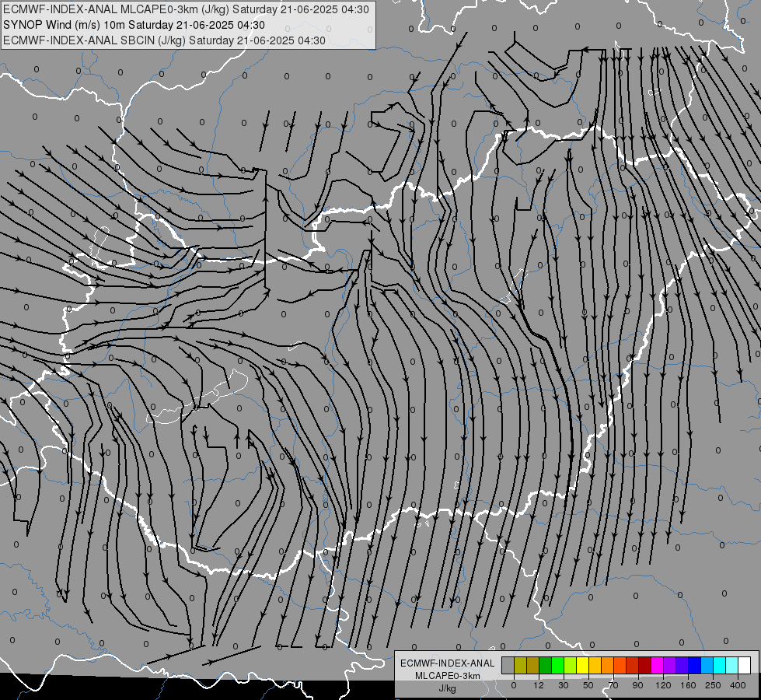Click the legend title ECMWF-INDEX-ANAL
Image resolution: width=761 pixels, height=700 pixels.
pos(448,663)
